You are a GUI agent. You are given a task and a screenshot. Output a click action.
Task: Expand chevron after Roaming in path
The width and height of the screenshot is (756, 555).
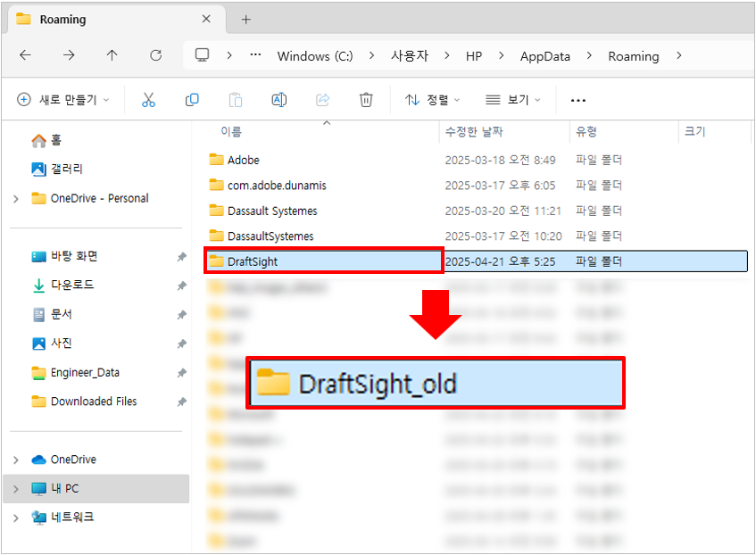point(679,56)
